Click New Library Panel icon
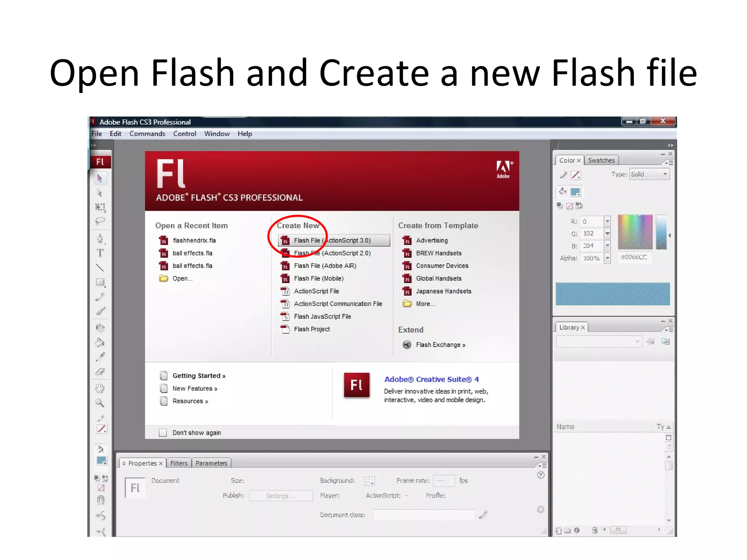Screen dimensions: 747x560 [x=666, y=342]
